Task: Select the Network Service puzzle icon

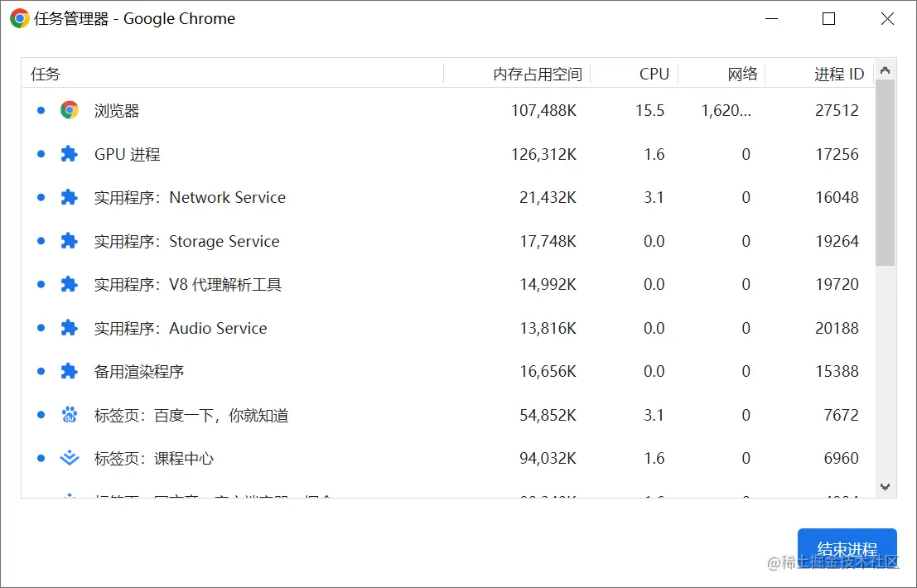Action: [x=70, y=197]
